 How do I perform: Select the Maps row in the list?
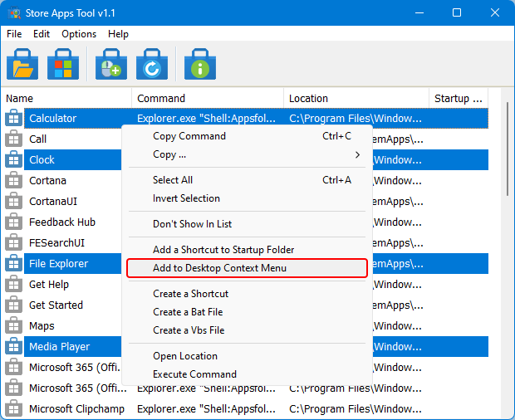click(42, 326)
